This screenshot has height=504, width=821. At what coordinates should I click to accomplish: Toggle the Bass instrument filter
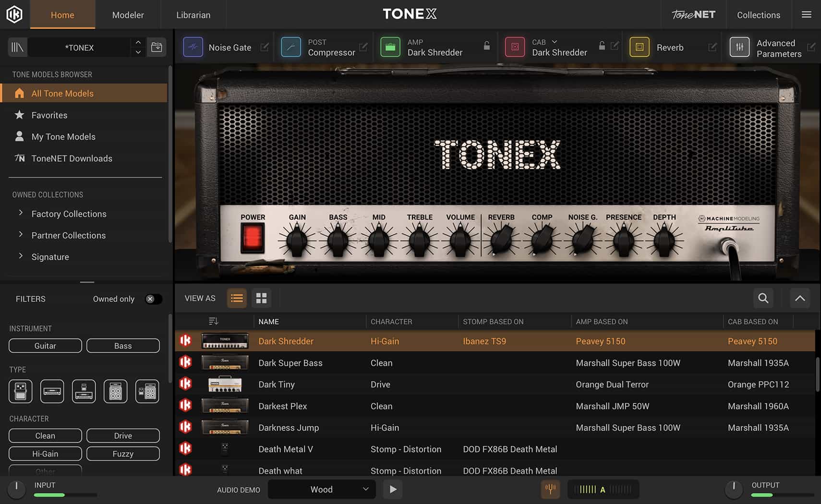pyautogui.click(x=123, y=346)
